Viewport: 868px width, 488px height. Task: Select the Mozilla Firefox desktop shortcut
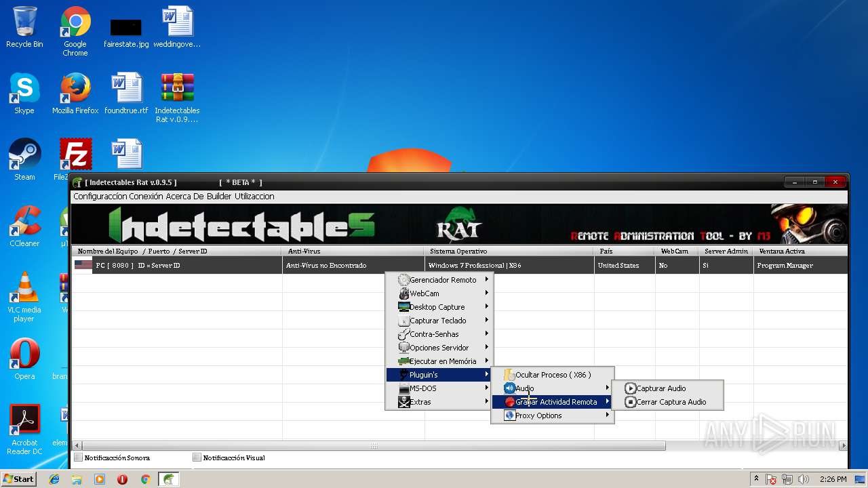click(x=75, y=94)
